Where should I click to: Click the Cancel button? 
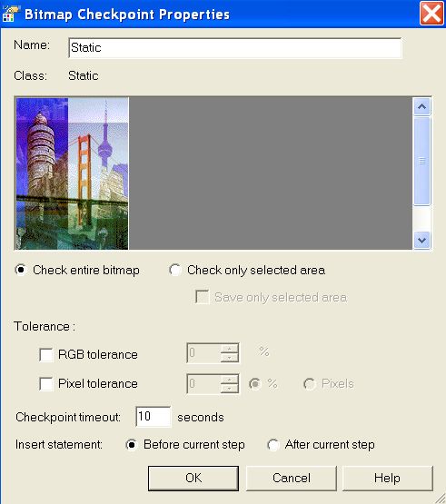[292, 479]
